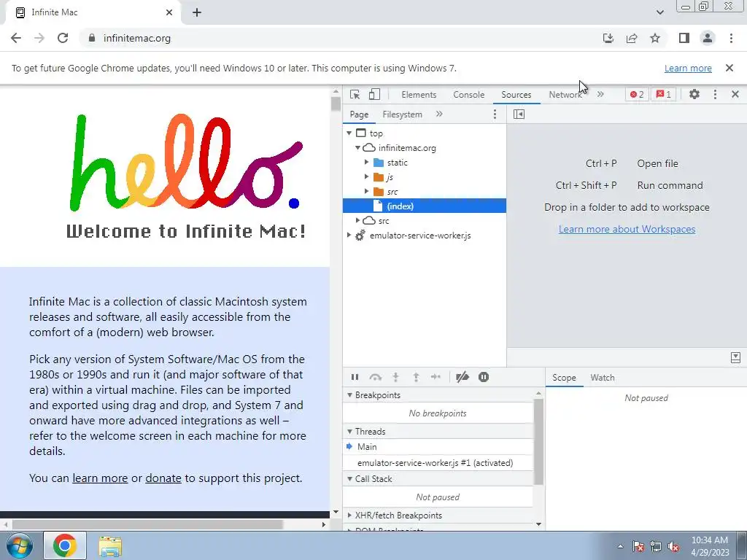The image size is (747, 560).
Task: Toggle the browser side panel icon
Action: 684,38
